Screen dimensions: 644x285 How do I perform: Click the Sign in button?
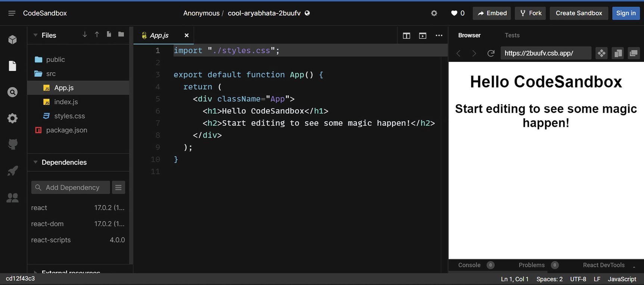tap(626, 13)
